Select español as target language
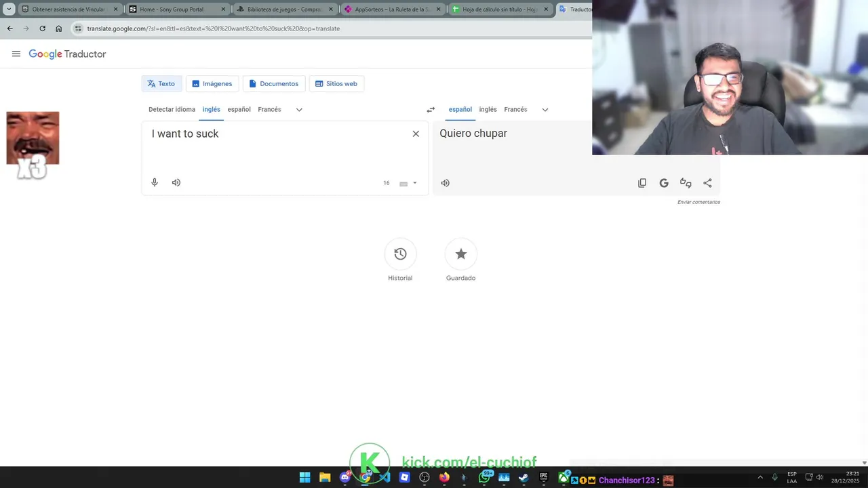Viewport: 868px width, 488px height. (460, 109)
